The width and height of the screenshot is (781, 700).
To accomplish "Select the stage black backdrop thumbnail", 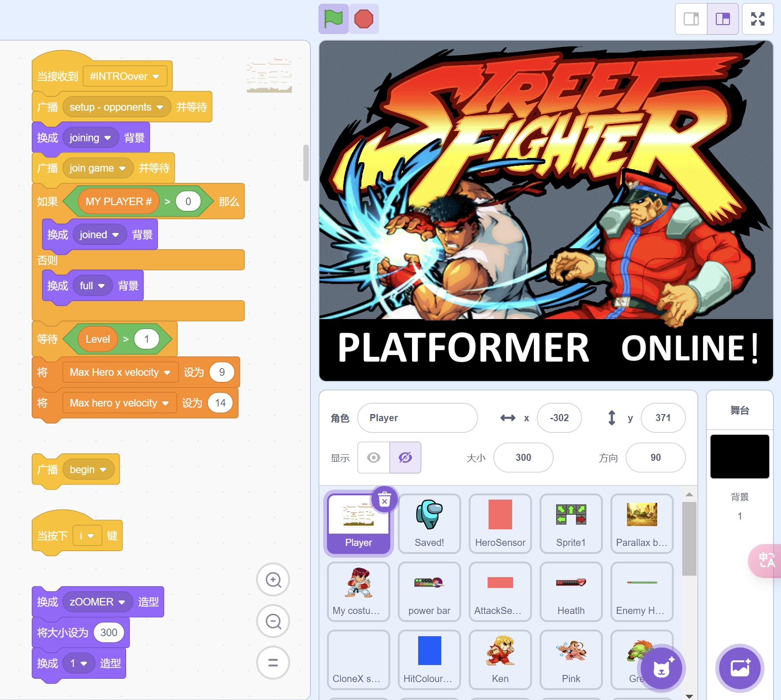I will pyautogui.click(x=740, y=457).
